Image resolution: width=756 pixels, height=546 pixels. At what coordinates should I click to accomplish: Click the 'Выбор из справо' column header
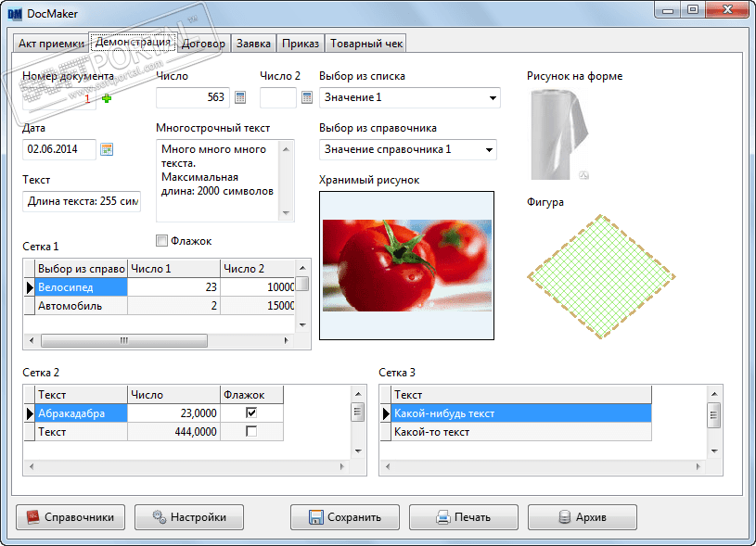tap(81, 269)
